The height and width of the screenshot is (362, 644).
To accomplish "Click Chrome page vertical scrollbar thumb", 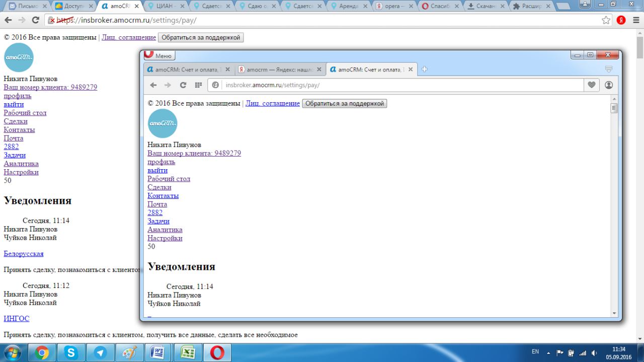I will pos(640,47).
